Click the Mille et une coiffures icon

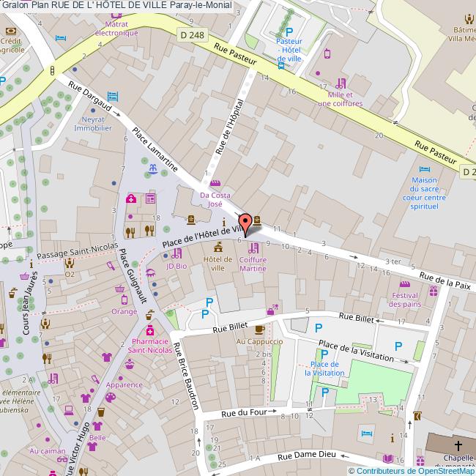point(340,83)
